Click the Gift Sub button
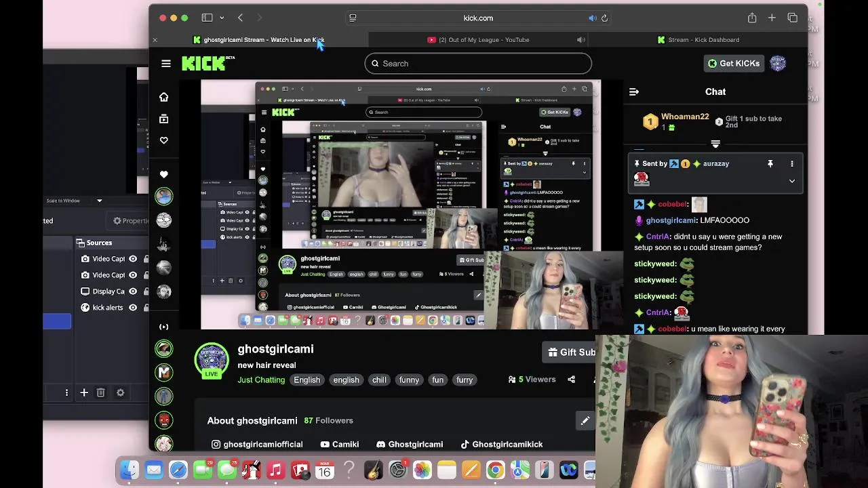This screenshot has height=488, width=868. pyautogui.click(x=570, y=352)
